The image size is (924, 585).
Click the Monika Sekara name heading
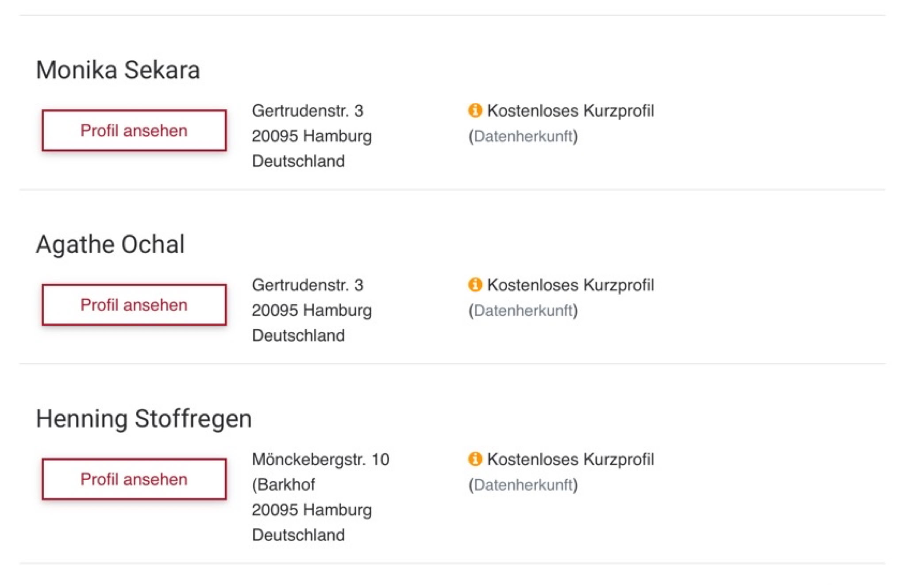pos(118,70)
